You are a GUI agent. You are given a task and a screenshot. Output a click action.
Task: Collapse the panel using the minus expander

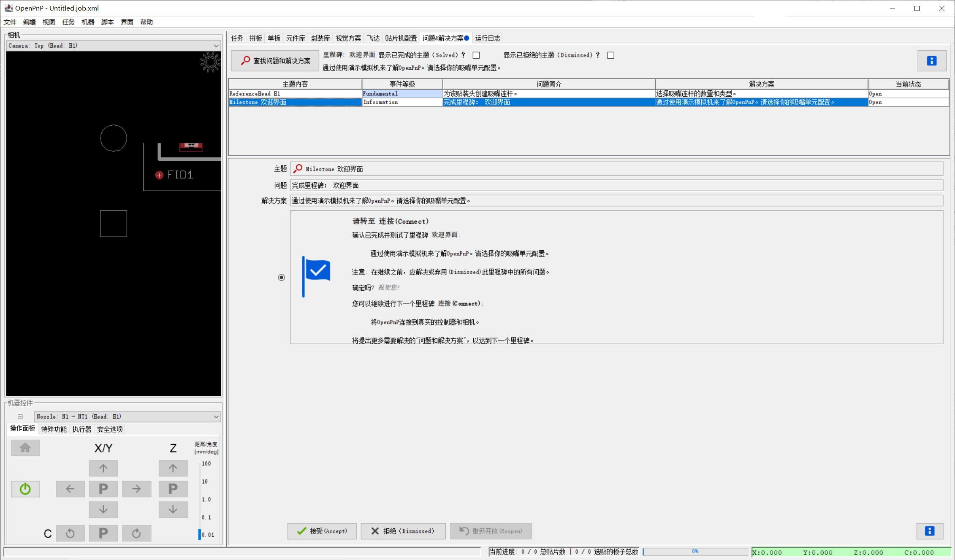(x=20, y=416)
